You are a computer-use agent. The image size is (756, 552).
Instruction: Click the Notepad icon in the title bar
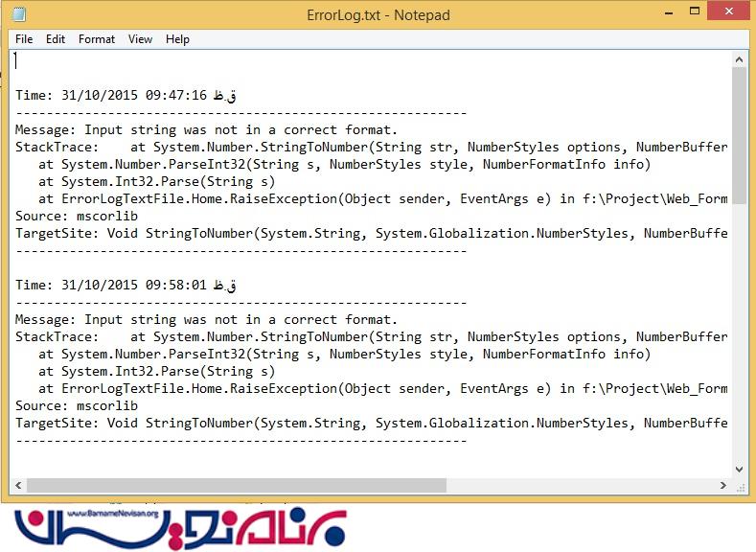click(x=20, y=14)
